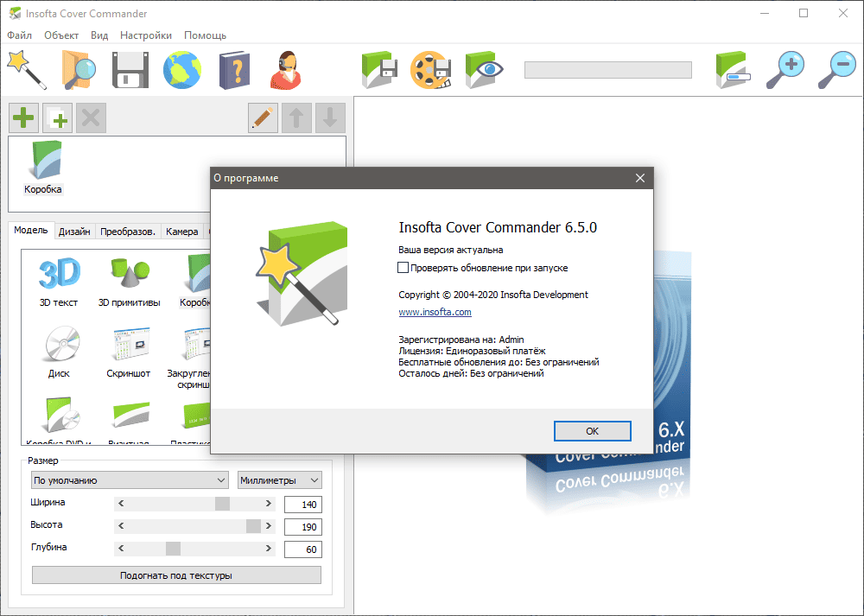Choose the 3D текст model

click(x=59, y=282)
